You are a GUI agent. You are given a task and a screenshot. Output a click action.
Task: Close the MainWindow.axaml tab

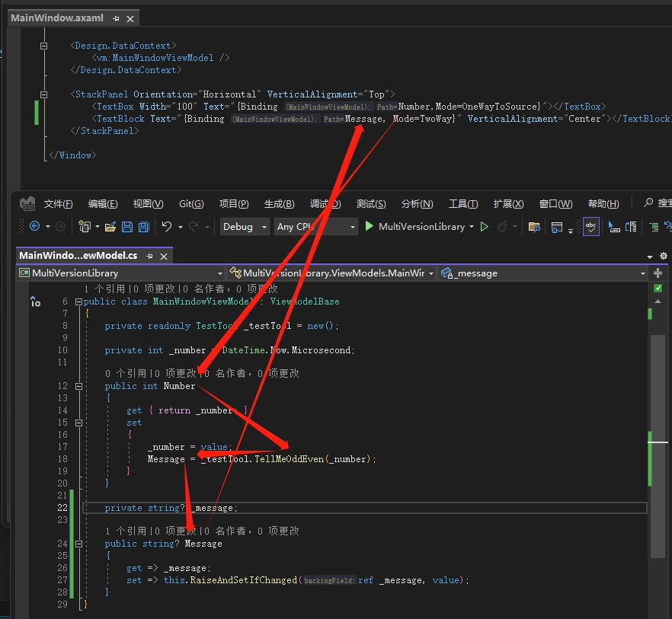pos(130,18)
